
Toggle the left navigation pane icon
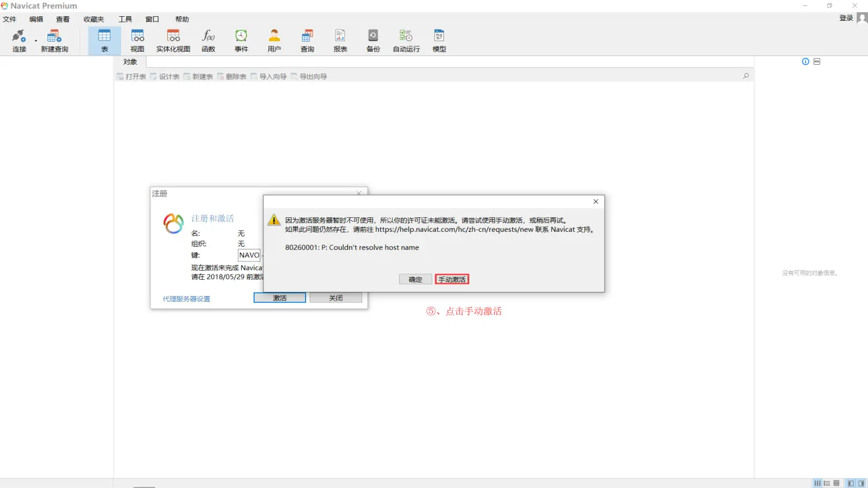click(851, 483)
